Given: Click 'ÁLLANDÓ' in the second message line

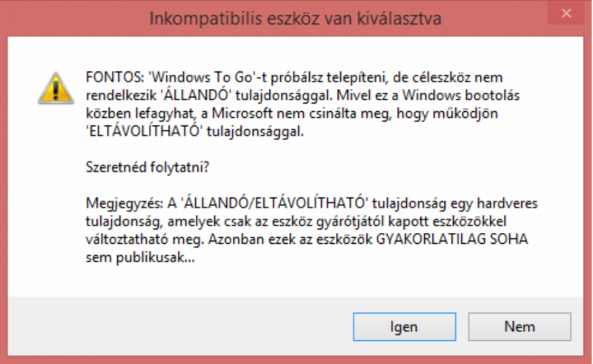Looking at the screenshot, I should pyautogui.click(x=196, y=95).
